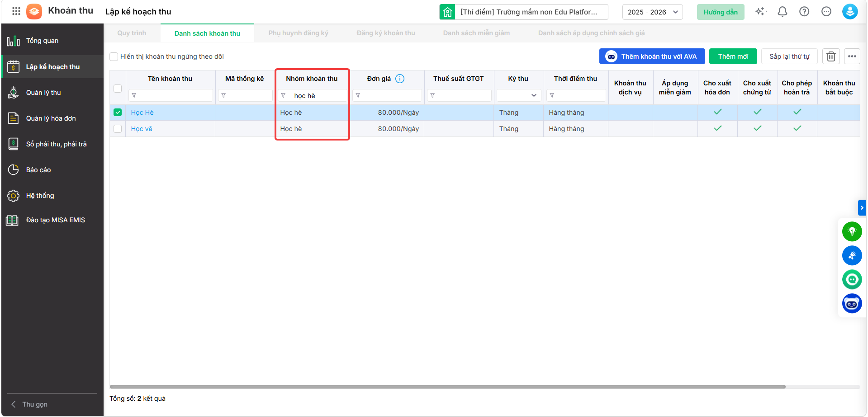Click filter icon in Thời điểm thu column

tap(552, 95)
